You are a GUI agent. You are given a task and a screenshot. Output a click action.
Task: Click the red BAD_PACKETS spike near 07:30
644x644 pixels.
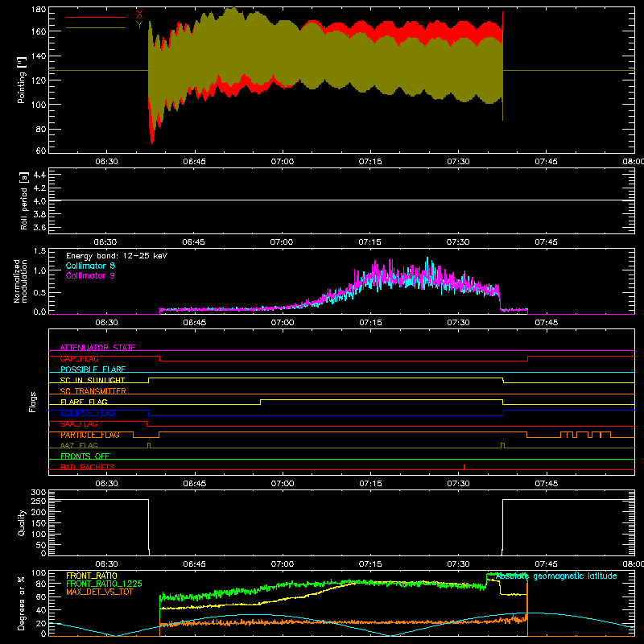click(x=464, y=467)
